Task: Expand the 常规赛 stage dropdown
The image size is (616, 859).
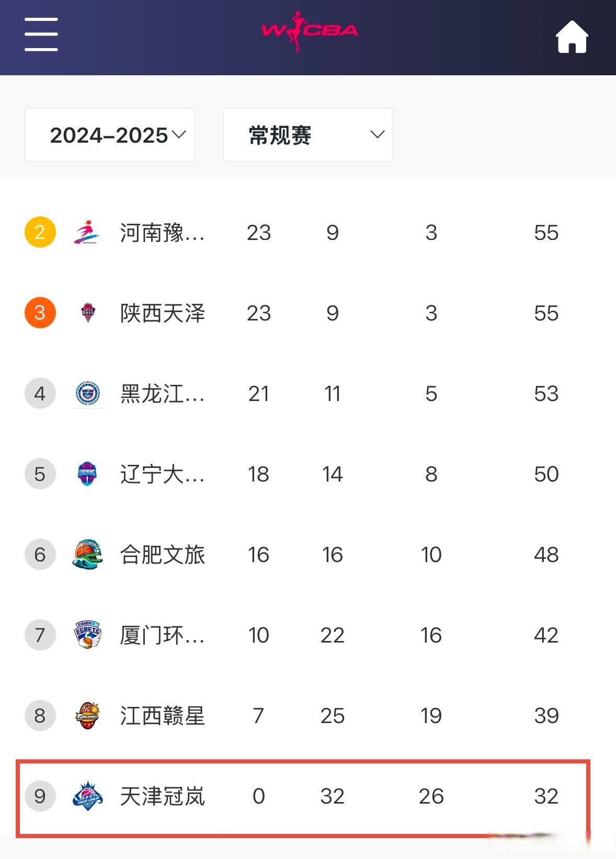Action: tap(308, 135)
